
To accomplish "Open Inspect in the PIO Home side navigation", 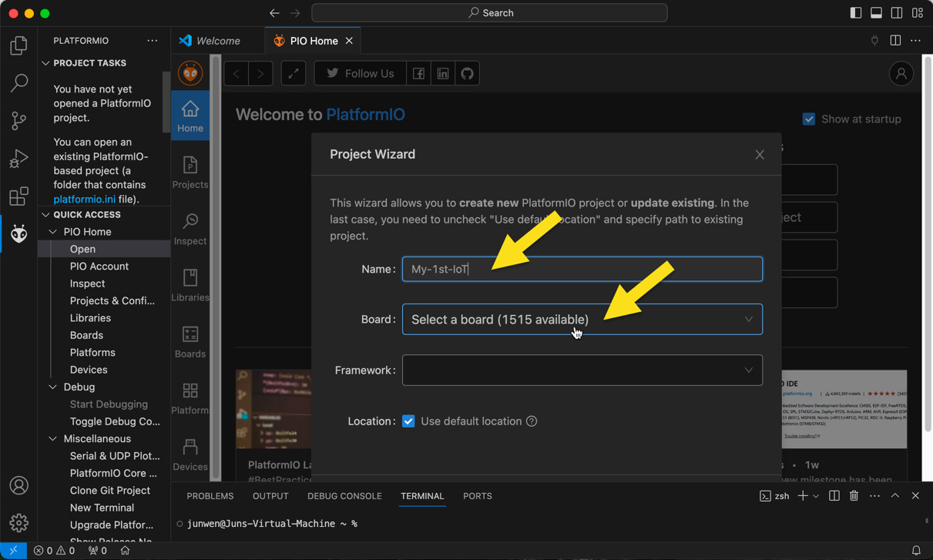I will (x=190, y=229).
